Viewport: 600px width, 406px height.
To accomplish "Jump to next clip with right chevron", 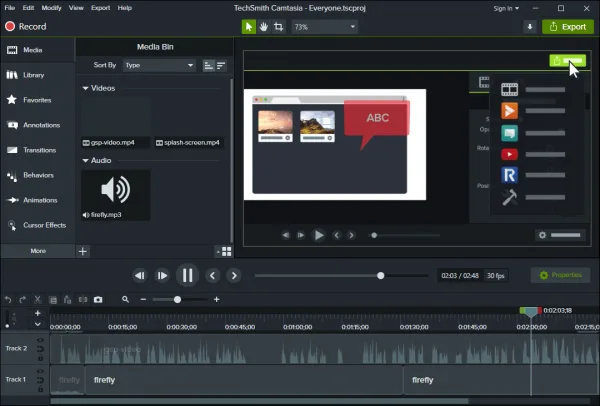I will [234, 276].
